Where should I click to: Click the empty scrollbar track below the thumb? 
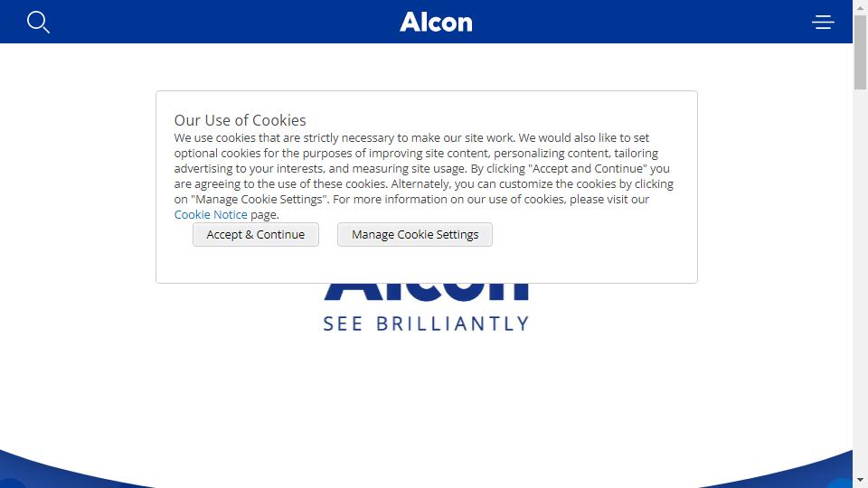860,277
